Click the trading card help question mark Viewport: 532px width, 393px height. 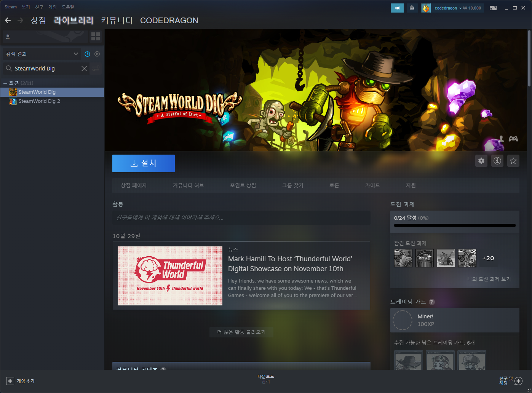pos(431,302)
